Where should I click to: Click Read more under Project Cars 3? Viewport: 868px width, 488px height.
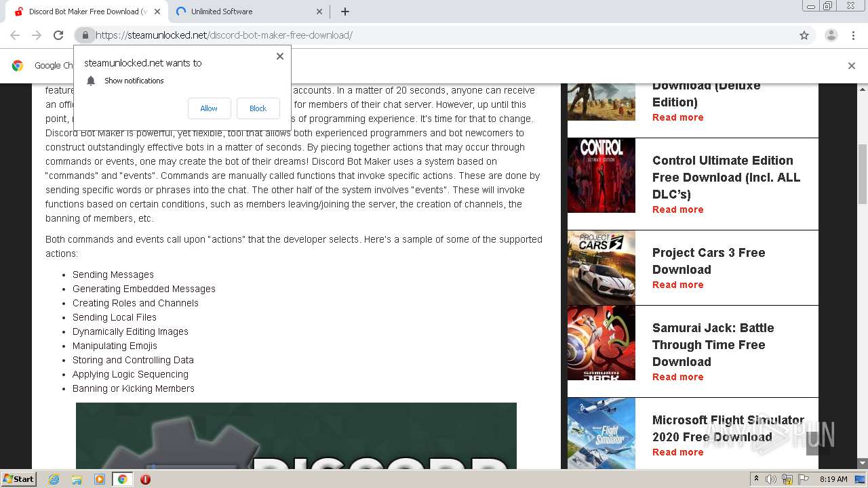click(x=677, y=285)
